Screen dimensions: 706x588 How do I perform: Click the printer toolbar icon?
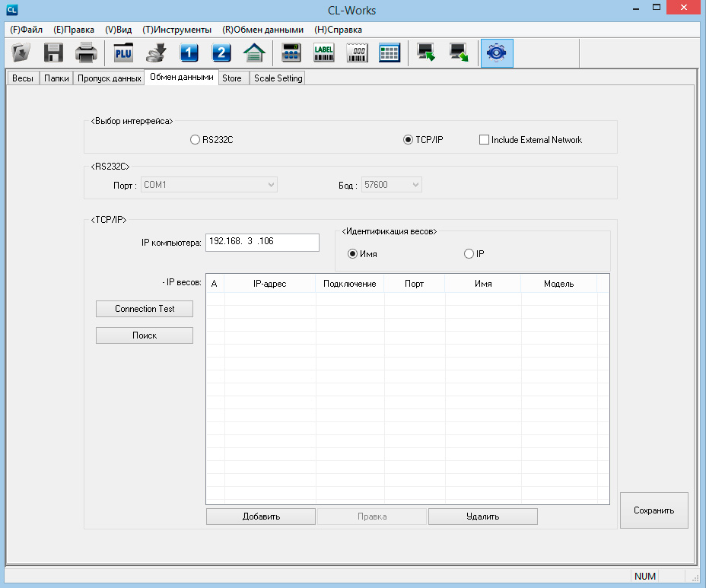[85, 53]
